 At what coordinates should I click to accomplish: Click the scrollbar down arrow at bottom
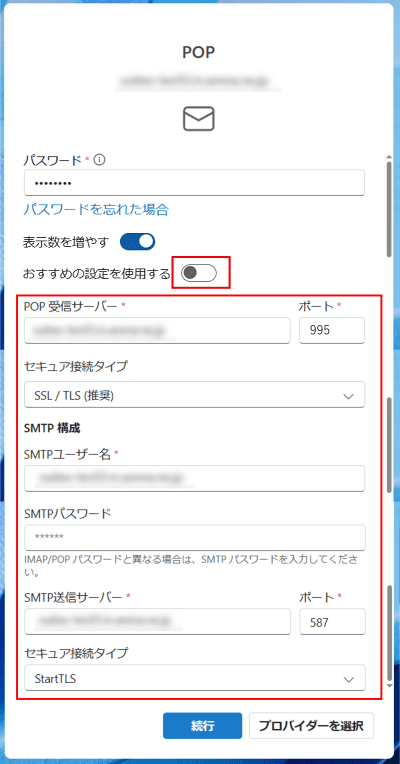coord(389,685)
